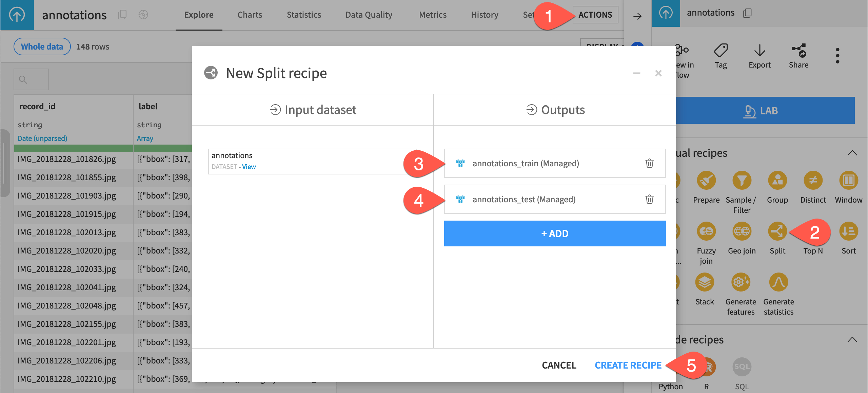Click the Export arrow icon

point(759,50)
